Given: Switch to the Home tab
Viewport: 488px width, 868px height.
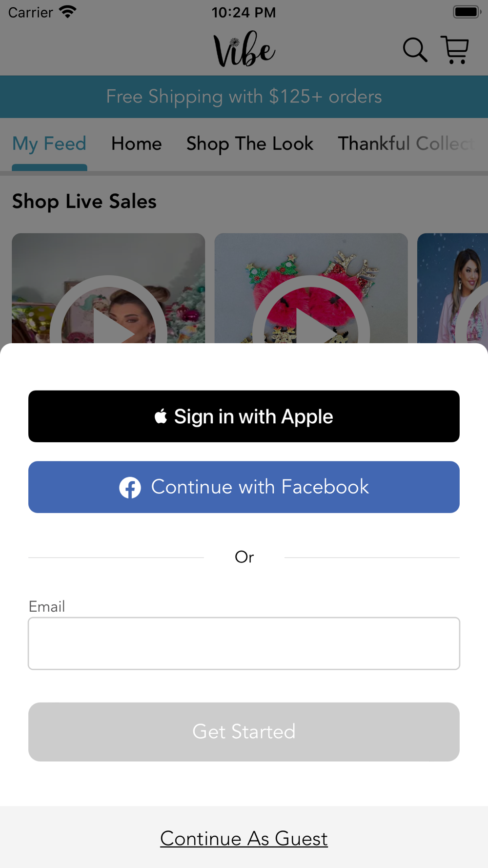Looking at the screenshot, I should (137, 144).
